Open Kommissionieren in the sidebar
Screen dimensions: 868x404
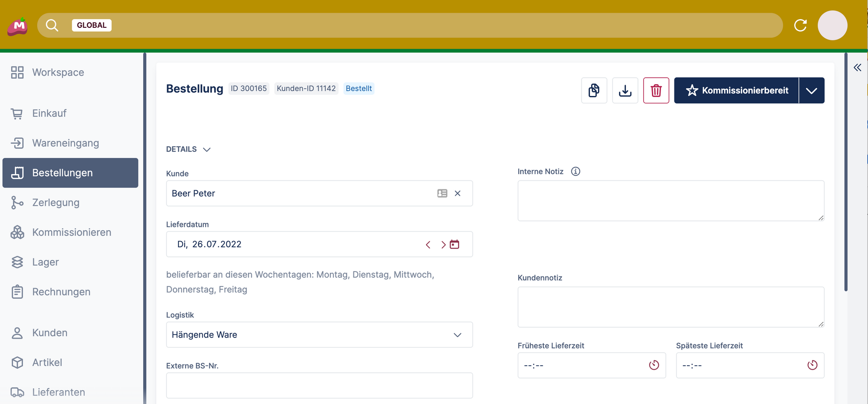pyautogui.click(x=71, y=232)
